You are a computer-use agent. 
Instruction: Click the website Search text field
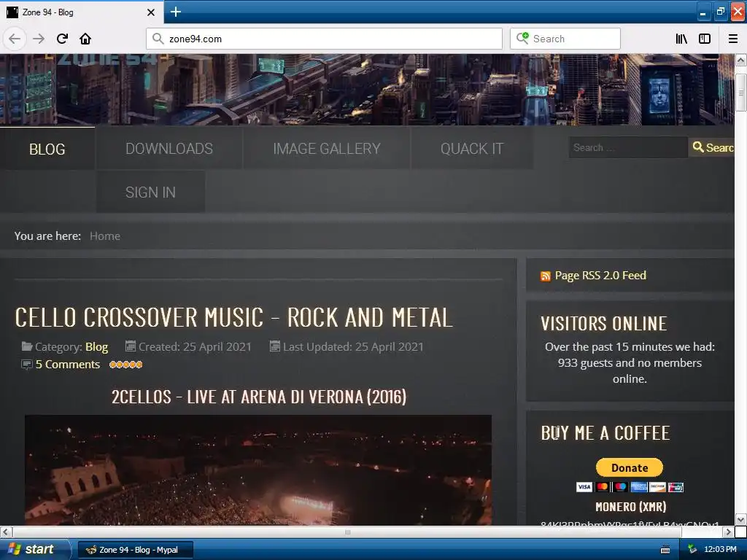[x=628, y=147]
